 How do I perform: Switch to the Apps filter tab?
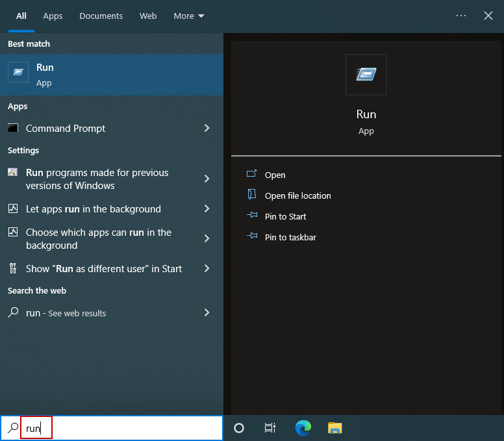click(x=53, y=16)
